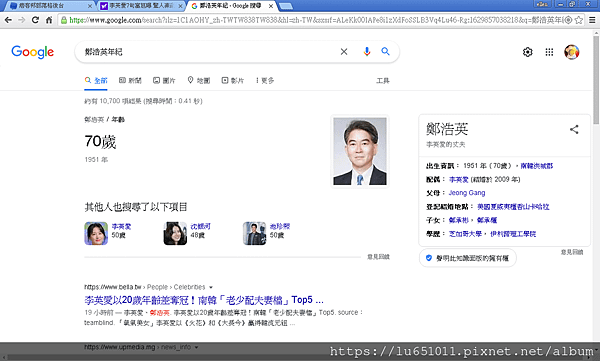Go back with the browser back arrow
This screenshot has width=600, height=361.
[8, 20]
